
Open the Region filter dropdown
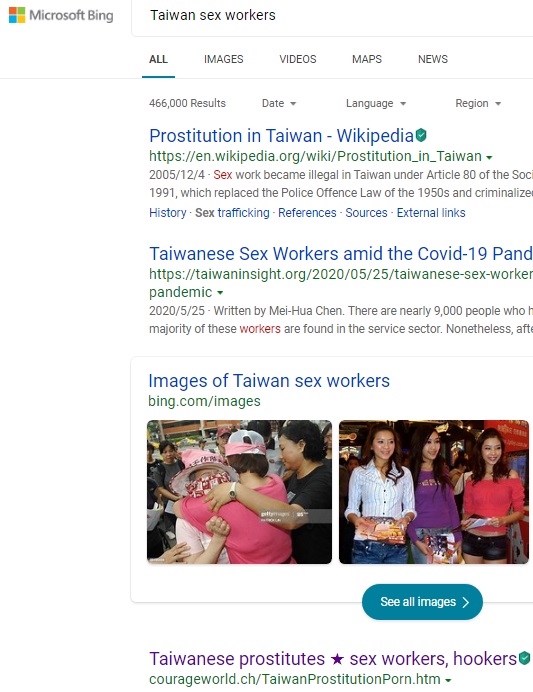tap(478, 103)
